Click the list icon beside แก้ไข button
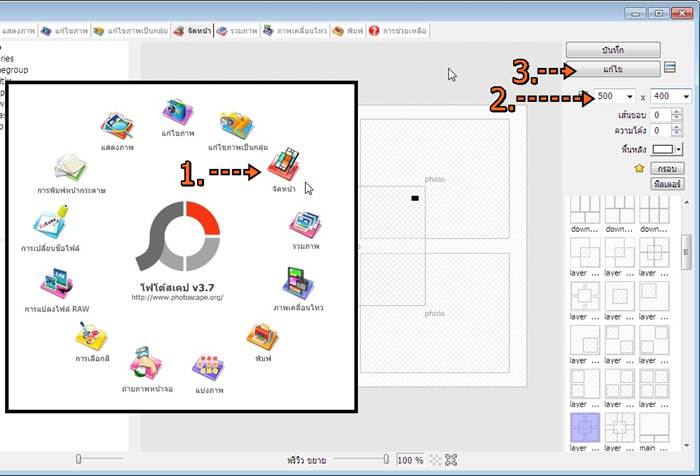 coord(670,67)
